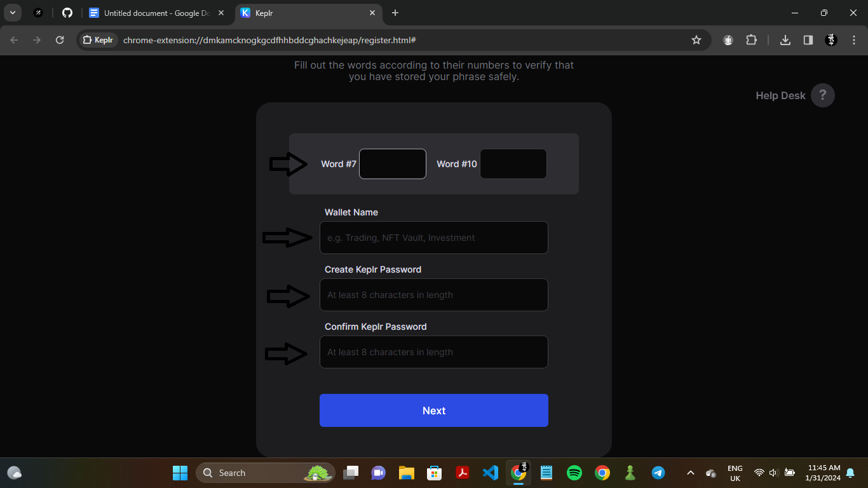Open the chess pawn app on taskbar

(x=630, y=473)
